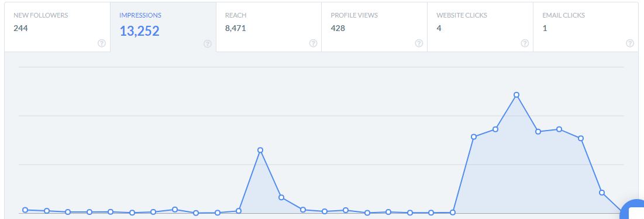
Task: Open the Email Clicks help icon
Action: tap(630, 43)
